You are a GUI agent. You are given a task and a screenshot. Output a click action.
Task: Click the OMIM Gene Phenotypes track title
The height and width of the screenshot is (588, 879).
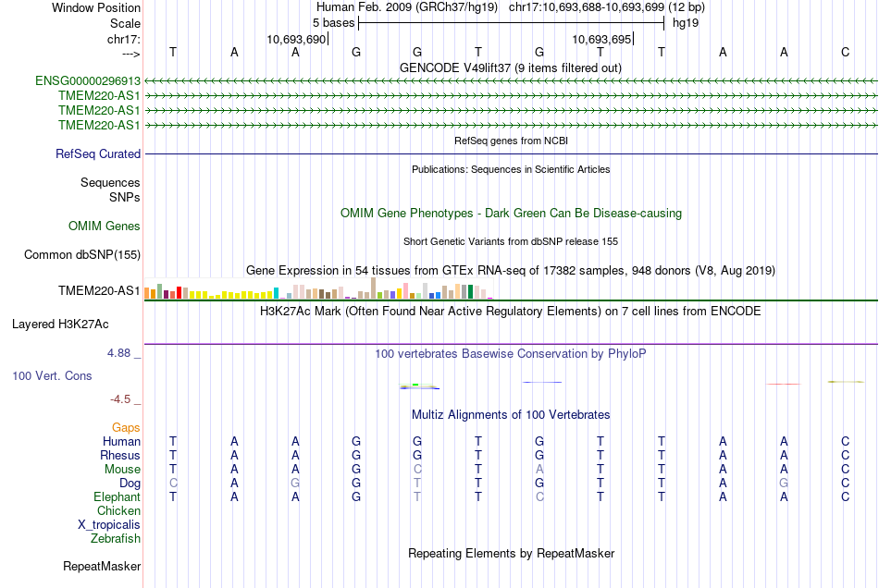[x=512, y=214]
